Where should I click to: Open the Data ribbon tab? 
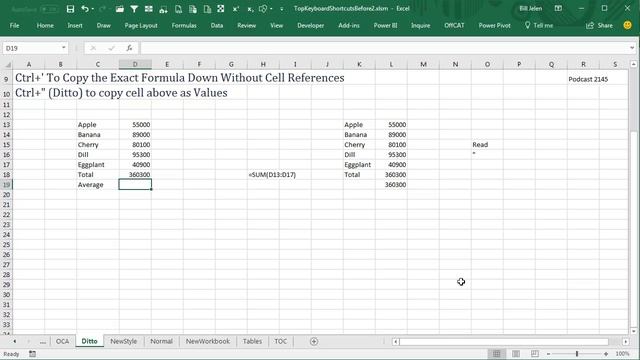coord(217,25)
